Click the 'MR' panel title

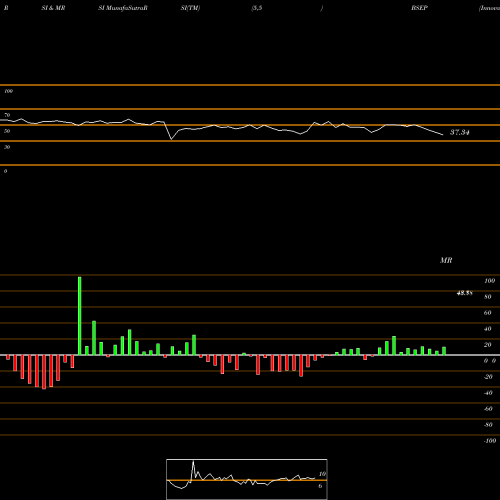point(446,260)
